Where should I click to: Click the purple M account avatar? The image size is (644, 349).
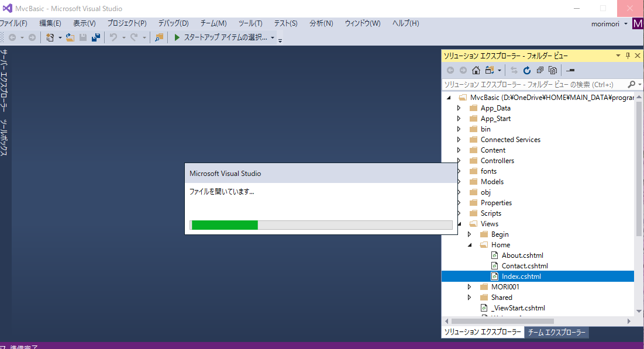[x=638, y=24]
